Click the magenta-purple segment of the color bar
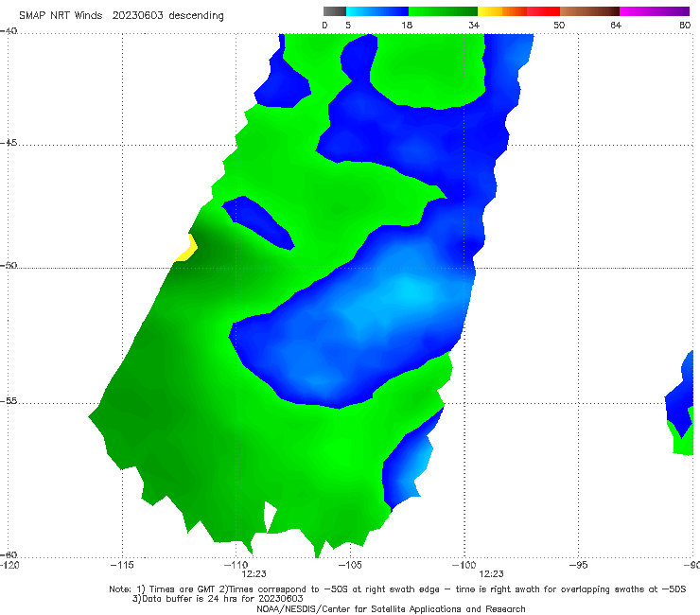 click(x=655, y=11)
